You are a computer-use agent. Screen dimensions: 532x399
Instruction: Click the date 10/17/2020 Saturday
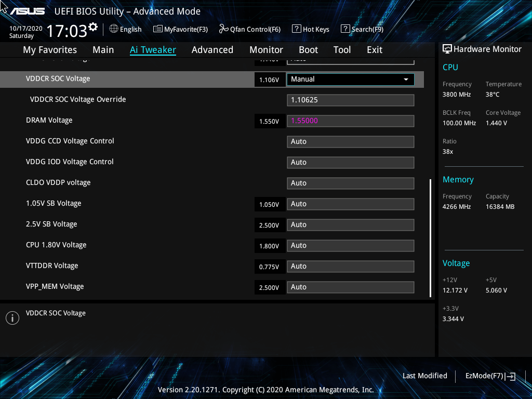point(26,32)
